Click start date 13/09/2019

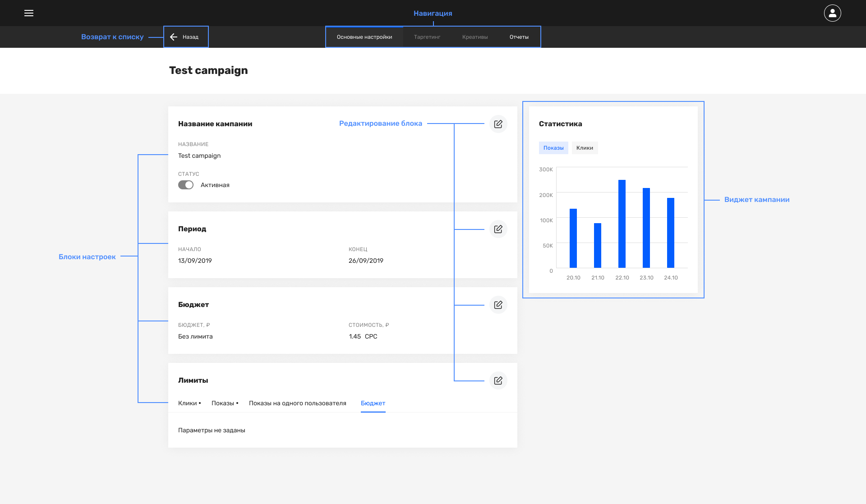coord(195,261)
